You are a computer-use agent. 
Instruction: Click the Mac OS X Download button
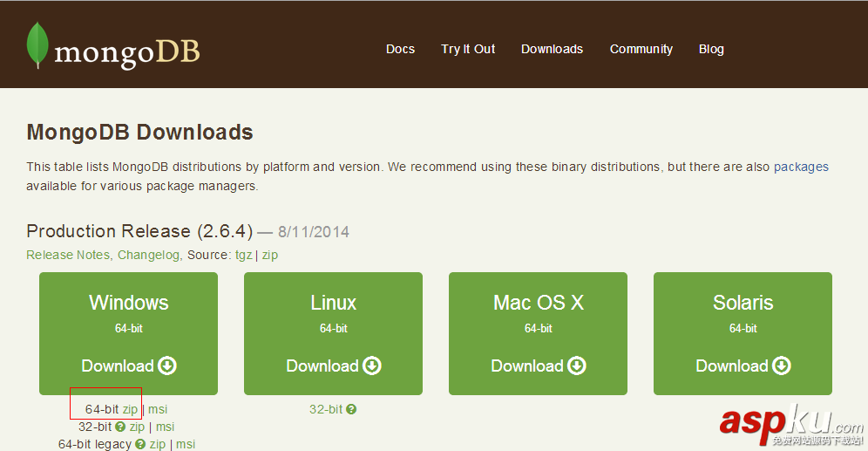click(x=538, y=333)
